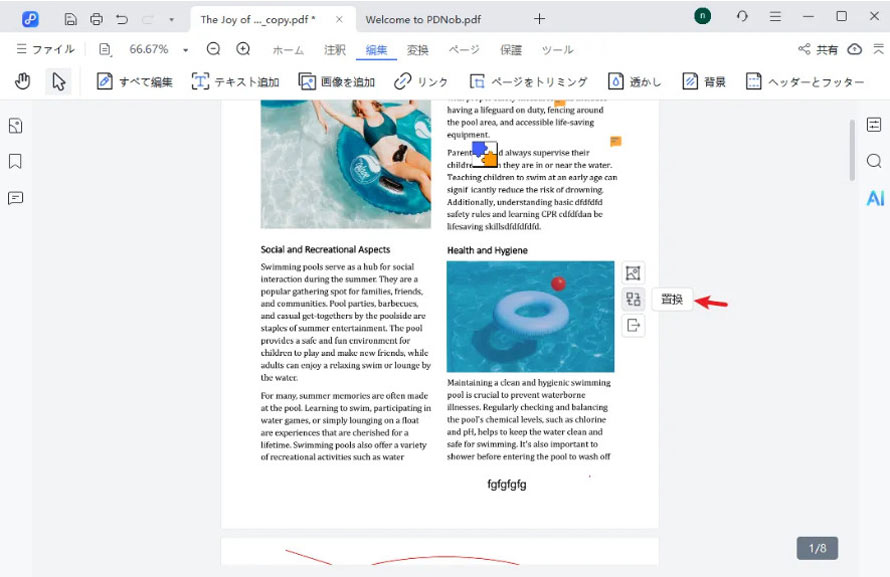Open the search magnifier on right sidebar
Image resolution: width=890 pixels, height=577 pixels.
click(x=874, y=161)
